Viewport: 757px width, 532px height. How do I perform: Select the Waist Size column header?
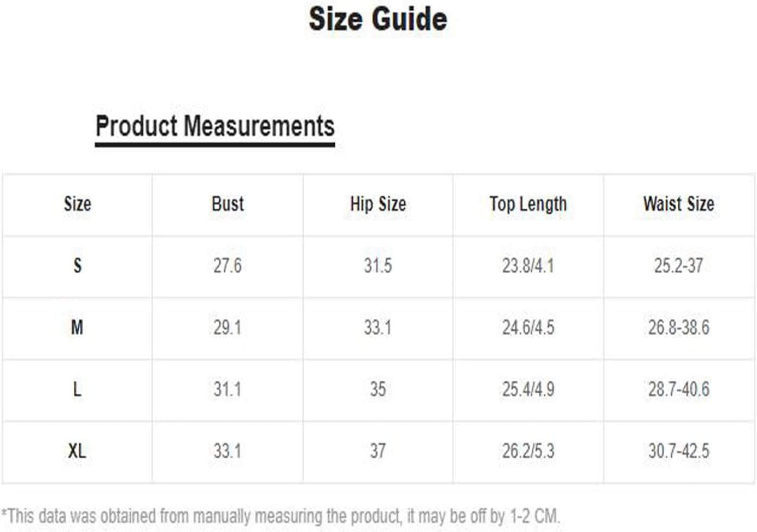(x=678, y=204)
